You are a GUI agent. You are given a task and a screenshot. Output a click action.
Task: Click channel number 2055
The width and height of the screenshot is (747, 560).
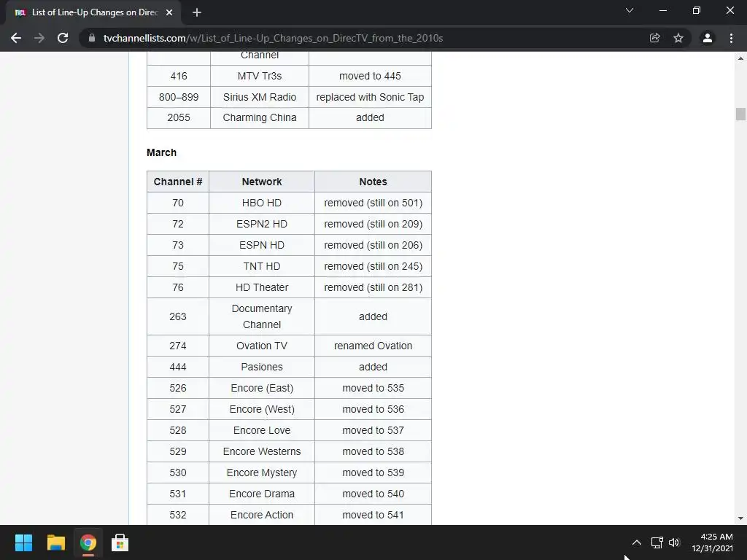point(179,117)
